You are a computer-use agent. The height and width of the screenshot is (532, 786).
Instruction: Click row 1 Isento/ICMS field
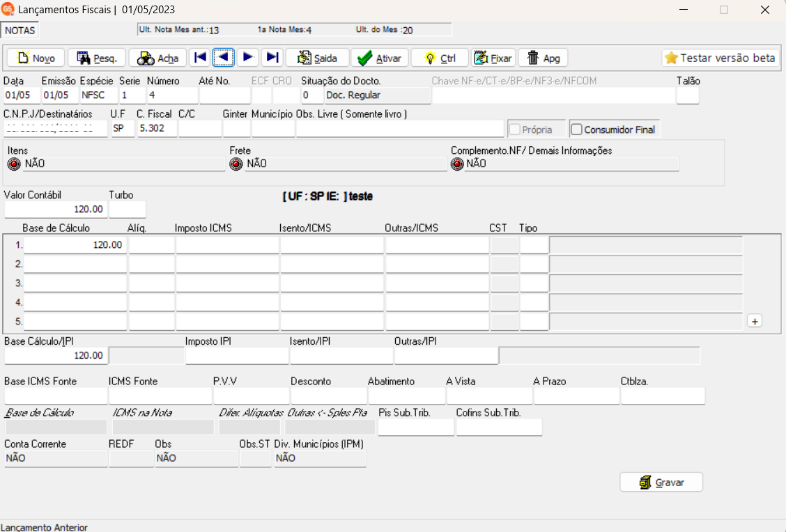click(332, 245)
